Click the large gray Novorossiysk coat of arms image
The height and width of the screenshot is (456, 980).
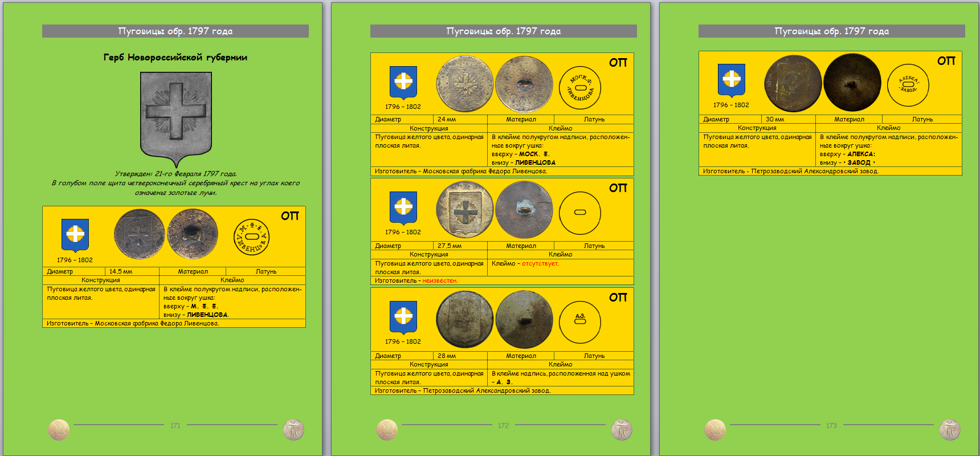click(x=175, y=119)
